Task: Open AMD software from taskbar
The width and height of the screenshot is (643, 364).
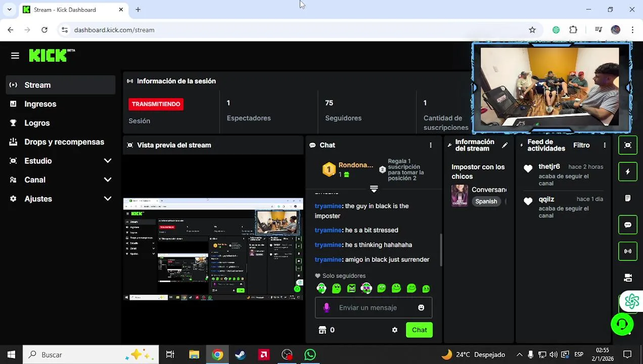Action: tap(264, 355)
